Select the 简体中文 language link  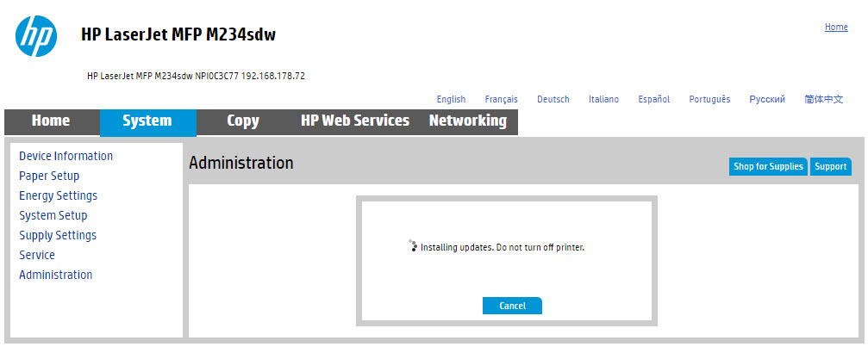click(x=824, y=100)
